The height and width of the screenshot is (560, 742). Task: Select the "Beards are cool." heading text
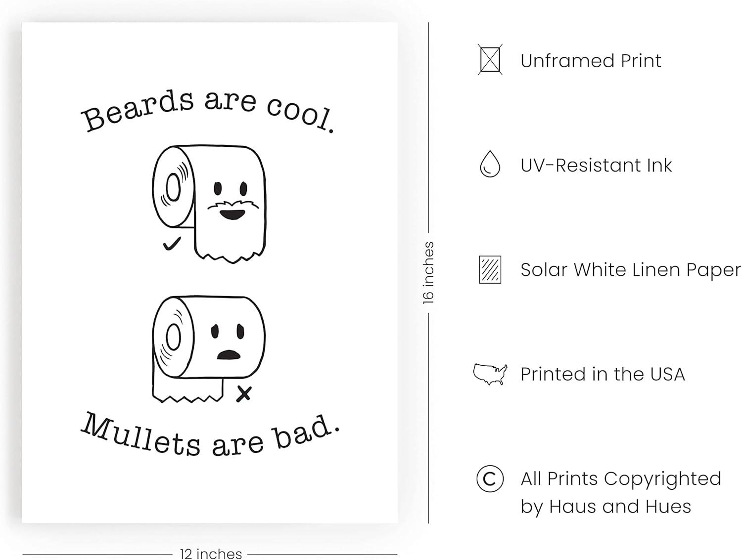(208, 111)
